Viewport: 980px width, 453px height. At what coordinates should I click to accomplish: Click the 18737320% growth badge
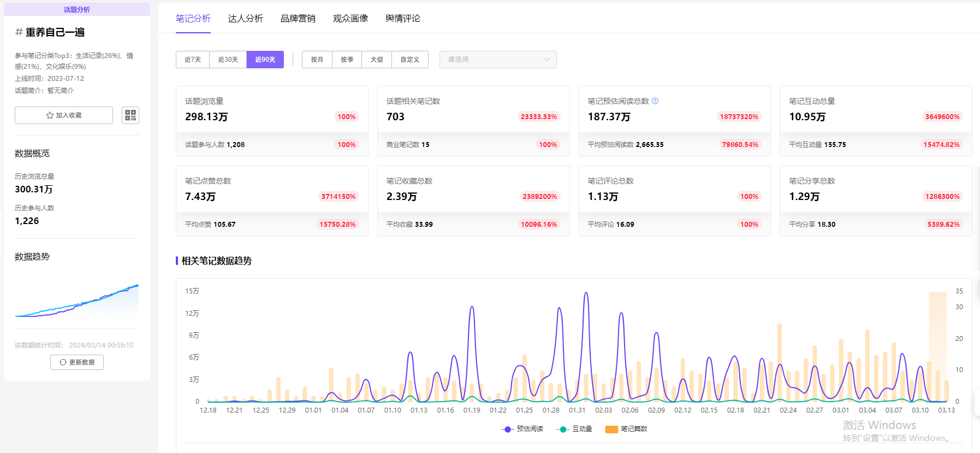[739, 116]
